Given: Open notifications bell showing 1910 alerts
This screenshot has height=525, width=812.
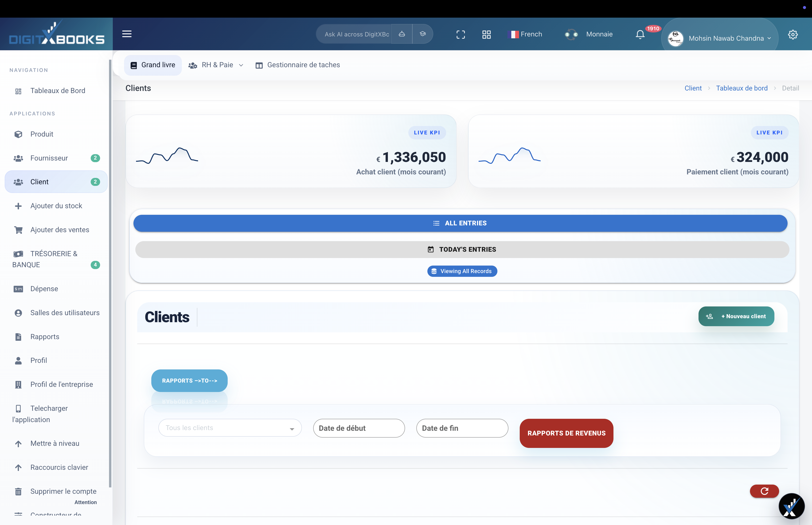Looking at the screenshot, I should (x=640, y=35).
